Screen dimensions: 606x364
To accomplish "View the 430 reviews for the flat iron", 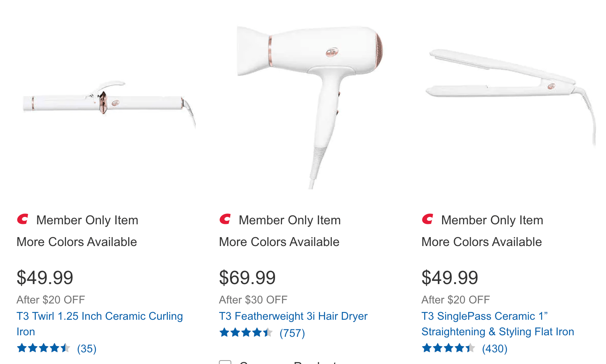I will click(x=495, y=348).
